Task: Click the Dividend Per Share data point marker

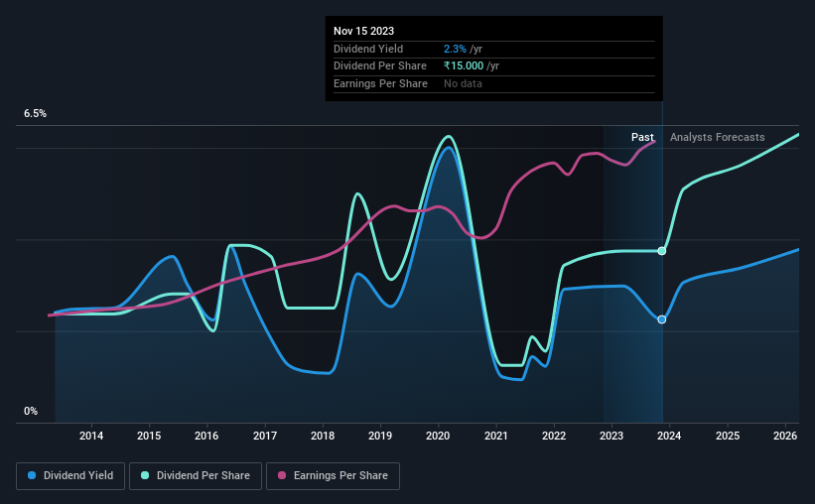Action: point(662,251)
